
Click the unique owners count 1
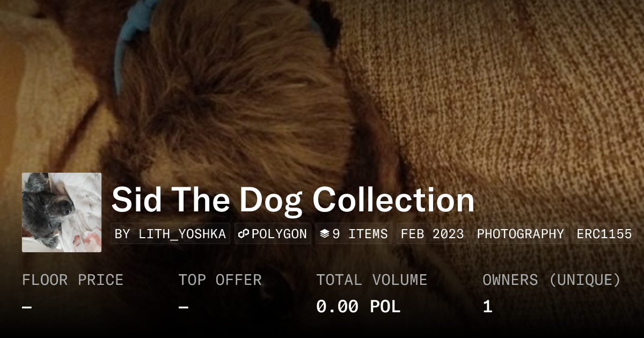[487, 307]
